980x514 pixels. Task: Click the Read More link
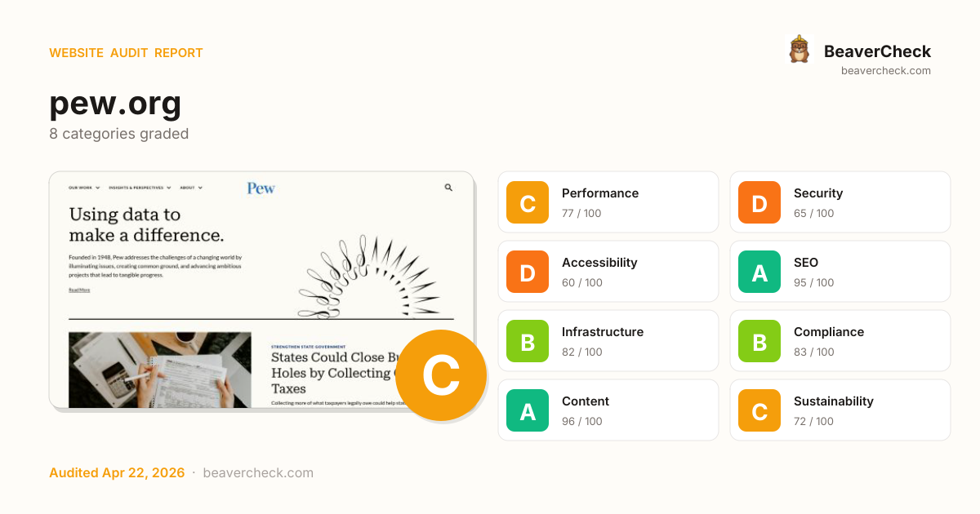(x=79, y=290)
